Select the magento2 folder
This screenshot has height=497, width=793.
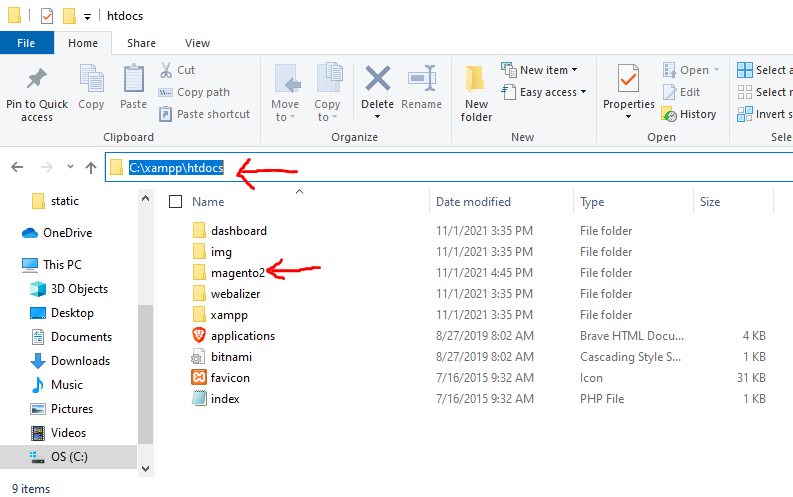click(x=228, y=273)
